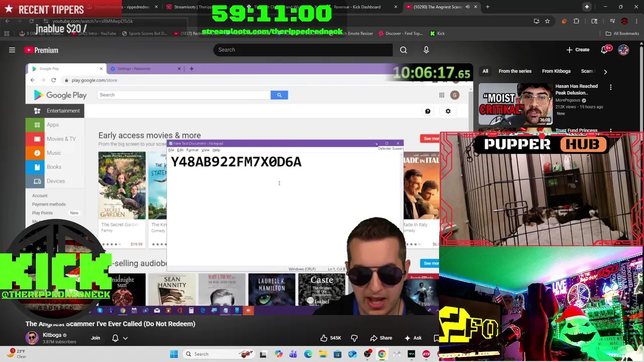This screenshot has height=362, width=644.
Task: Open the Discover - Find Top bookmark
Action: (400, 34)
